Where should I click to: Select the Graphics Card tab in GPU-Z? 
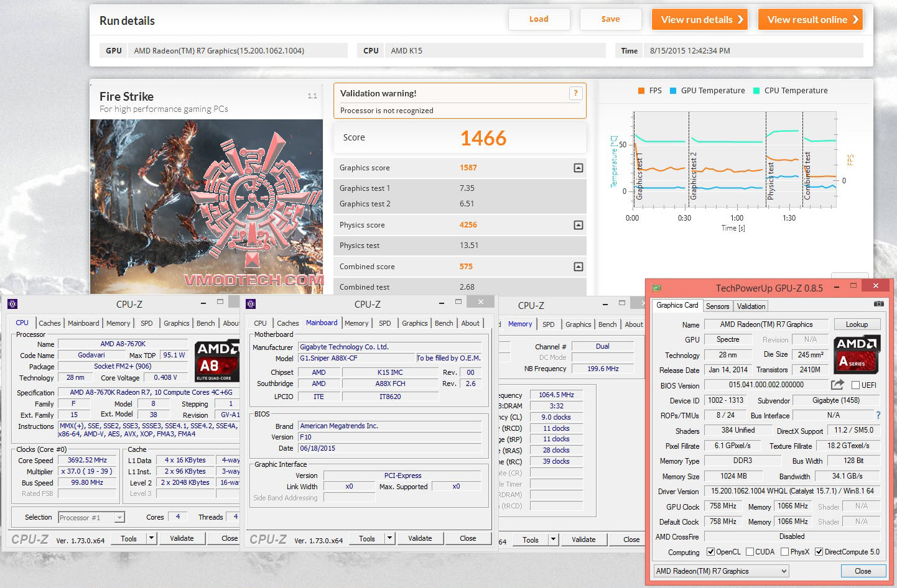tap(677, 305)
